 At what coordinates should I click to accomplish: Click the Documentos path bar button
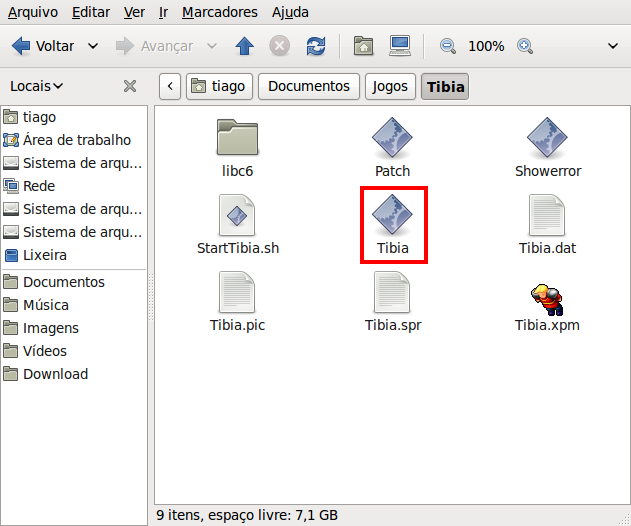click(x=309, y=86)
